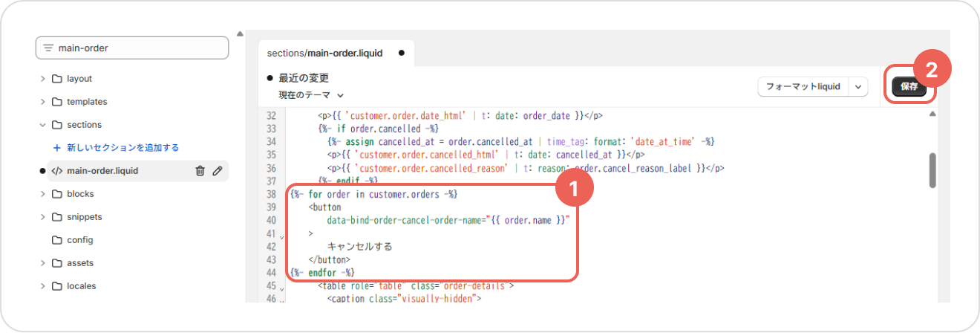Expand the snippets folder

(x=43, y=217)
